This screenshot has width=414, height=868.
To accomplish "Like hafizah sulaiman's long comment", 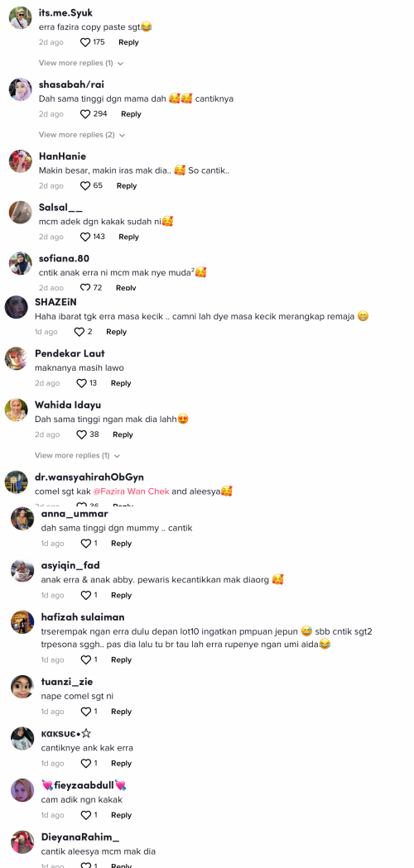I will (x=86, y=659).
